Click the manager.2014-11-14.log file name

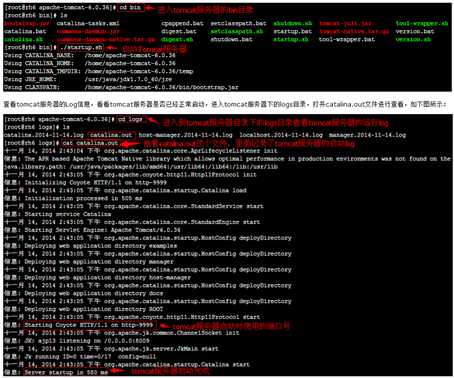coord(367,135)
